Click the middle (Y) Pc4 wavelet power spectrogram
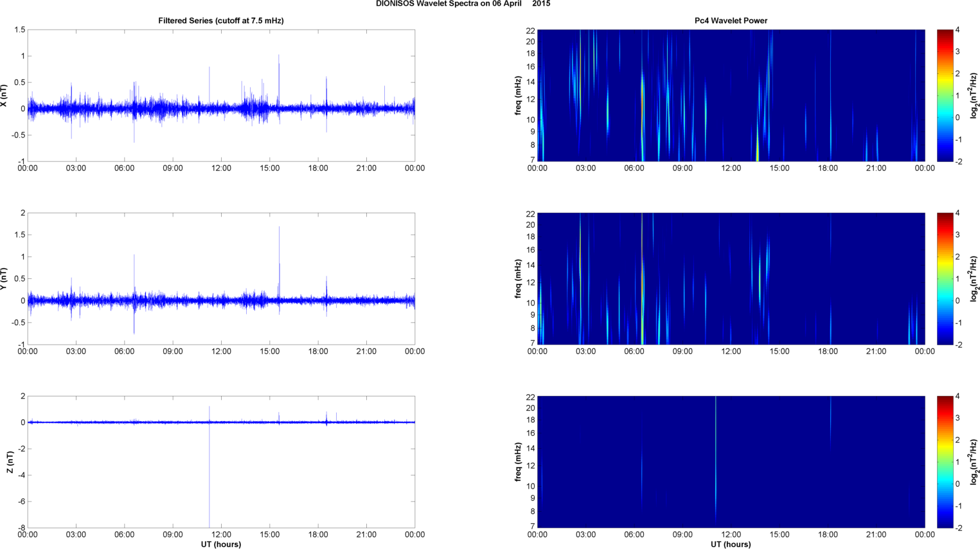The width and height of the screenshot is (980, 549). pos(731,278)
